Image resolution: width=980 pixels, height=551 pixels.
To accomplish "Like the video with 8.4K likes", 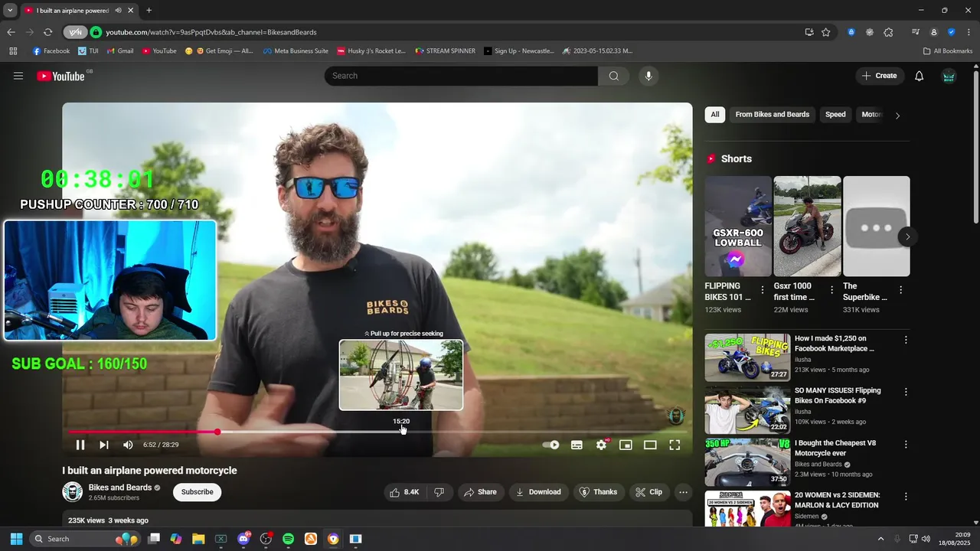I will [404, 492].
